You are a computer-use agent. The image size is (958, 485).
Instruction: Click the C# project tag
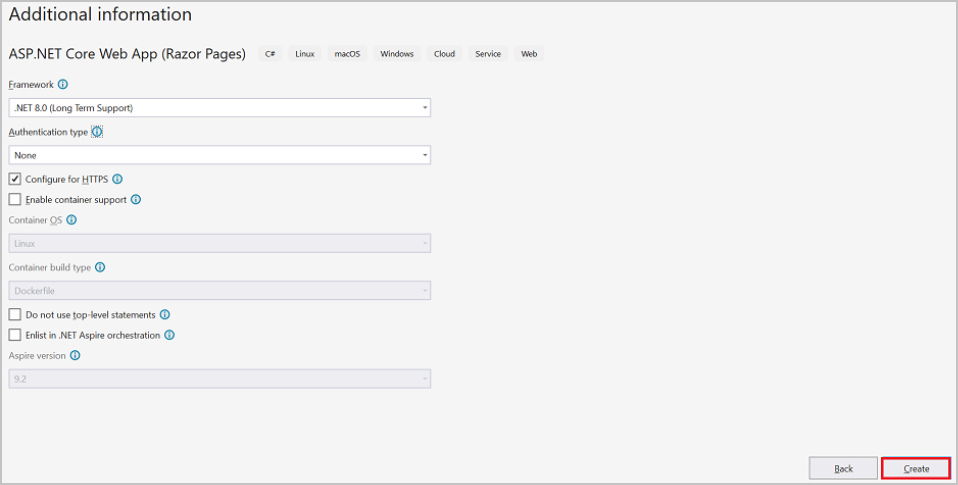(x=270, y=54)
